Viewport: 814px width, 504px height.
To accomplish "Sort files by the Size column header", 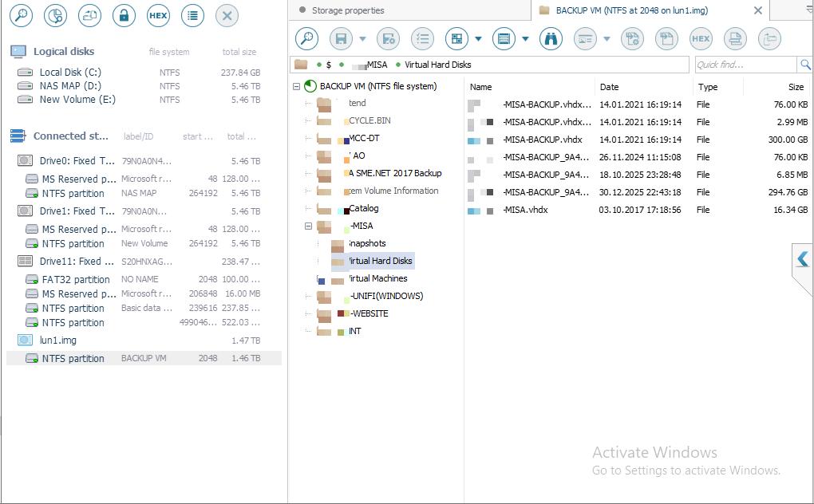I will 796,87.
